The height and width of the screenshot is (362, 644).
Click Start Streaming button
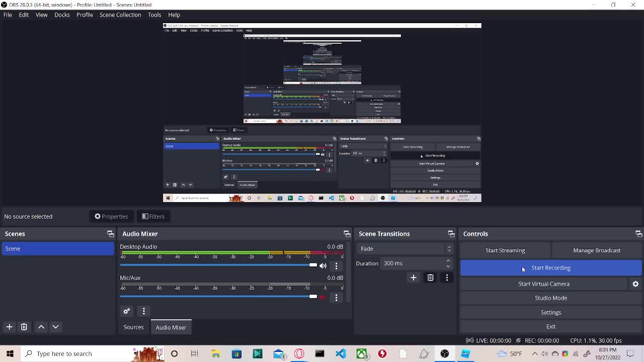pos(505,250)
